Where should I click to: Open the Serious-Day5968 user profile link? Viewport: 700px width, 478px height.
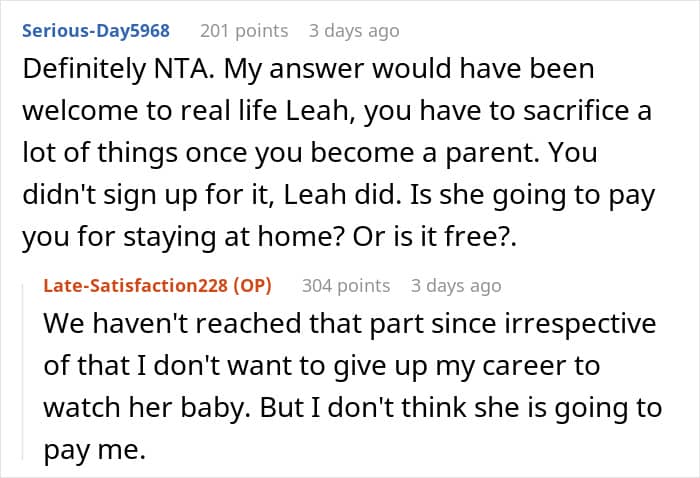click(96, 31)
